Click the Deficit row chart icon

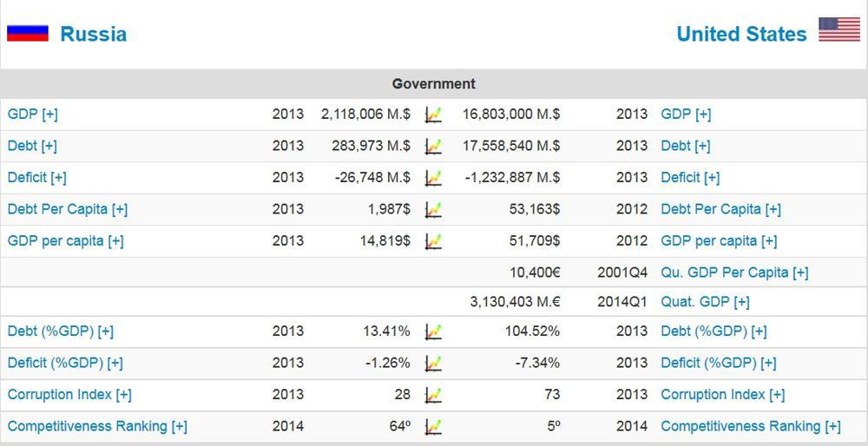click(x=433, y=178)
